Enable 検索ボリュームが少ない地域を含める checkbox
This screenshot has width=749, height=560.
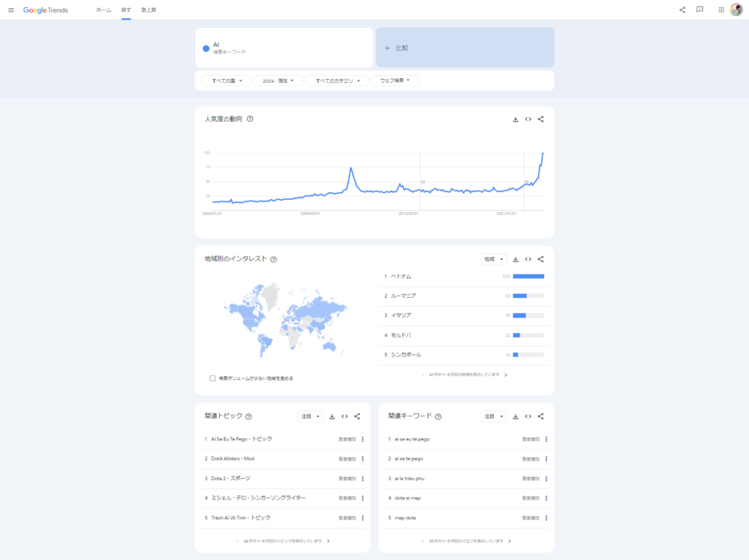[x=213, y=378]
